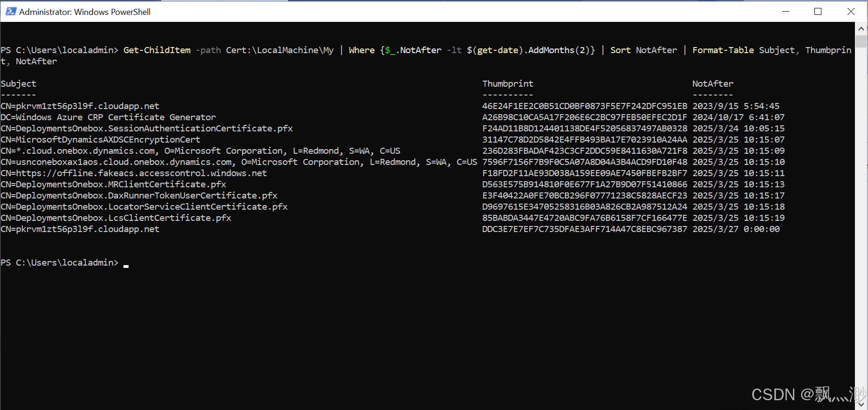This screenshot has height=410, width=868.
Task: Click thumbprint E3F40422A0FE70BCB296F07771238C5828AECF23
Action: [585, 196]
